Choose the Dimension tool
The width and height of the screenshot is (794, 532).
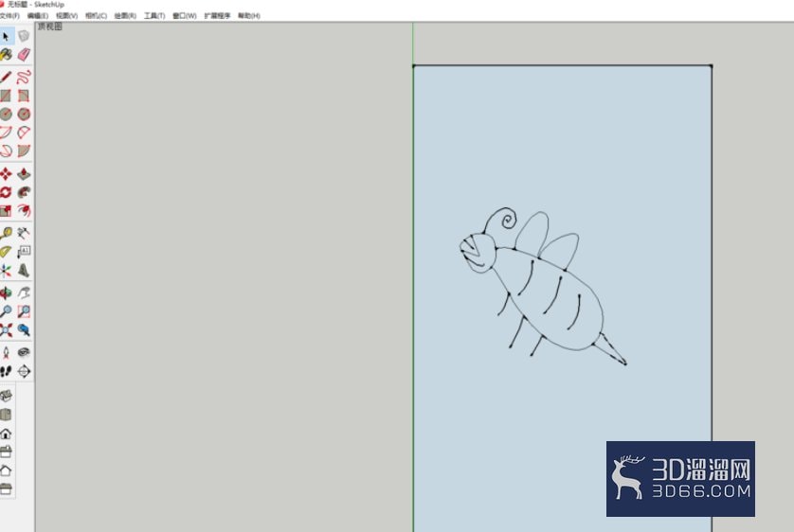(x=24, y=233)
